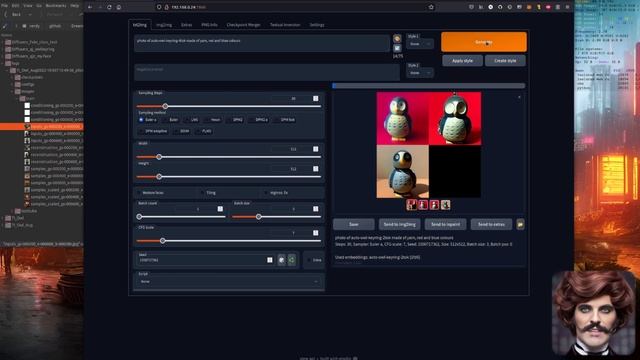This screenshot has height=360, width=640.
Task: Switch to the Textual inversion tab
Action: pyautogui.click(x=285, y=25)
